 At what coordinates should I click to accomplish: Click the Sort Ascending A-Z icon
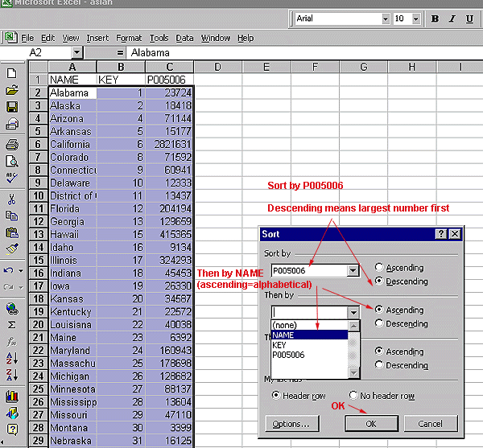click(11, 359)
